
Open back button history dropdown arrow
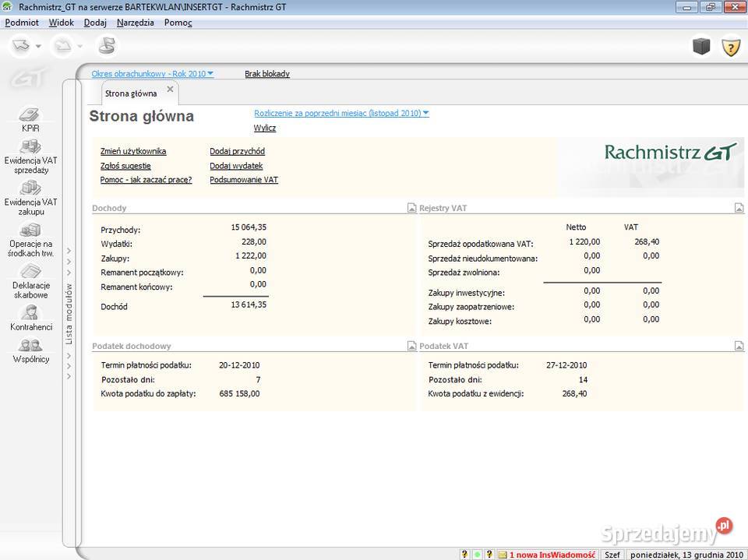39,46
